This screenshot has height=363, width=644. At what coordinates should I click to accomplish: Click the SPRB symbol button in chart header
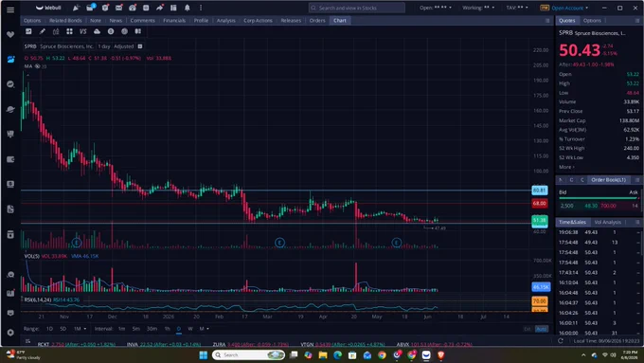click(x=30, y=46)
